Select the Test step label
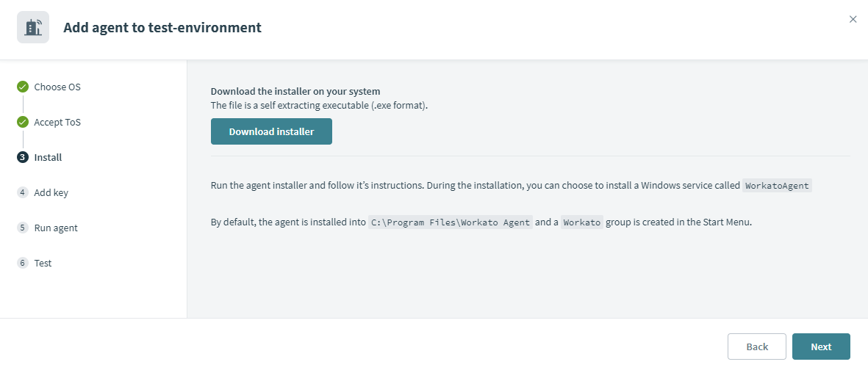The width and height of the screenshot is (868, 370). (x=43, y=263)
